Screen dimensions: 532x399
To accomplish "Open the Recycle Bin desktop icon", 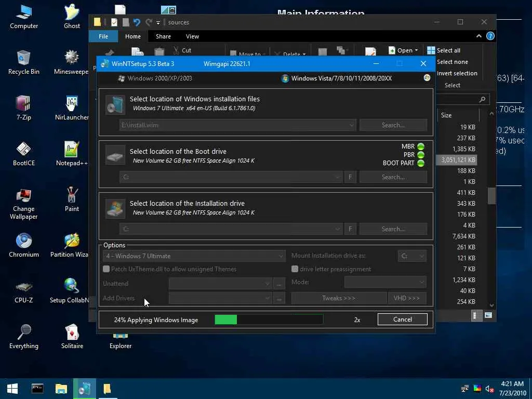I will coord(24,63).
